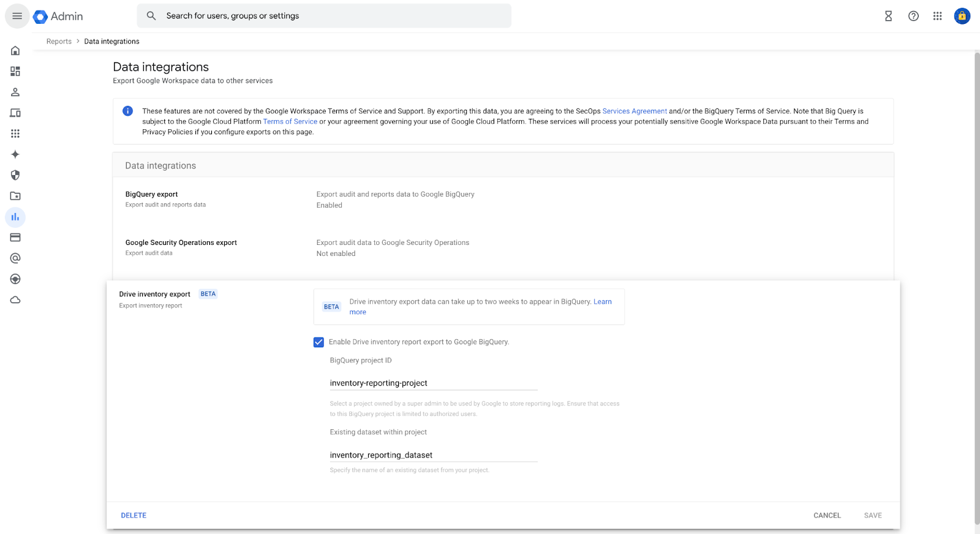This screenshot has height=534, width=980.
Task: Open the Google Security Operations export row
Action: [x=503, y=248]
